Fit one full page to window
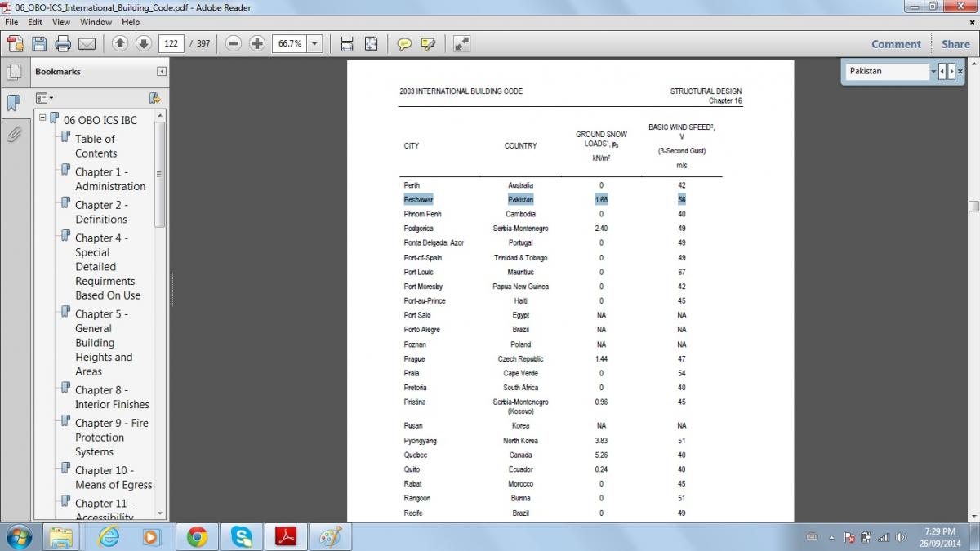980x551 pixels. point(371,44)
